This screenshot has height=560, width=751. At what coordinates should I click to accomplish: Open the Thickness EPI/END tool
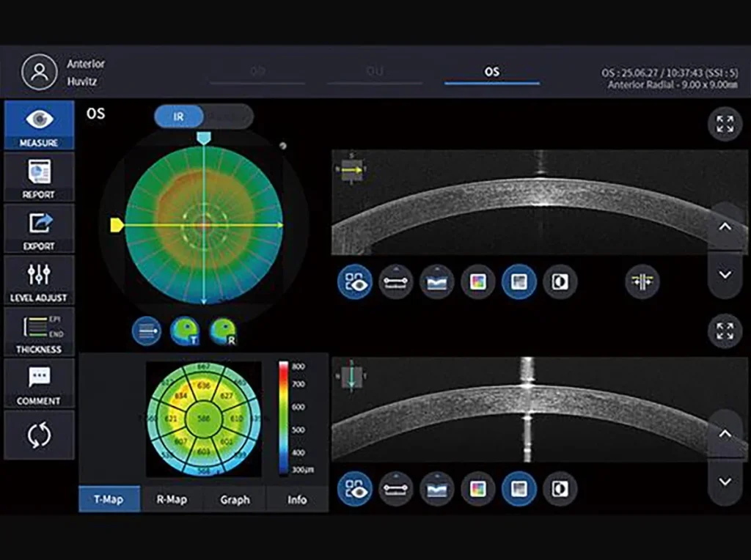[39, 331]
